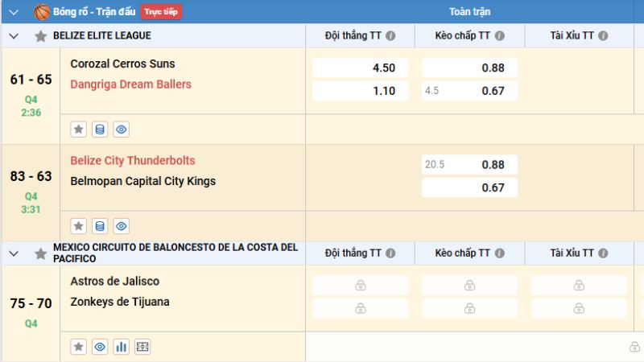This screenshot has width=644, height=362.
Task: Favorite the Corozal Cerros Suns match star
Action: (79, 130)
